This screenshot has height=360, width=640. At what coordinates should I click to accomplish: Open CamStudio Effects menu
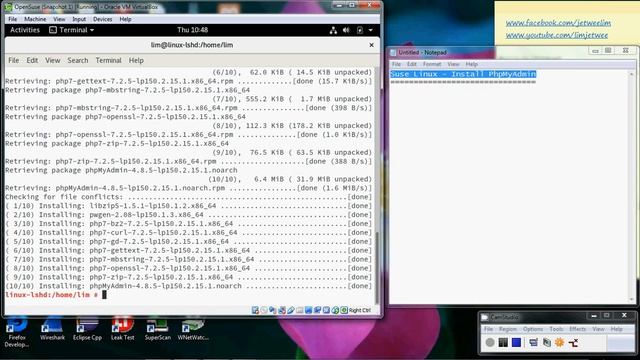click(x=578, y=329)
